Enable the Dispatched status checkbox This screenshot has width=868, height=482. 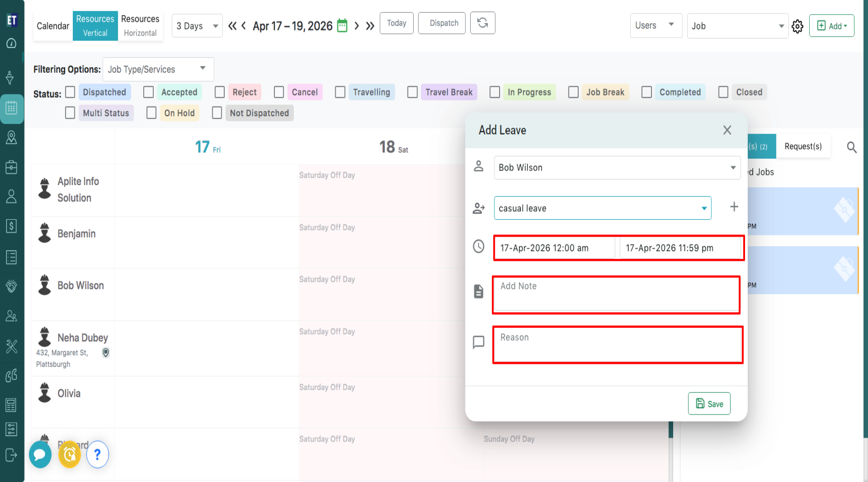click(x=70, y=92)
